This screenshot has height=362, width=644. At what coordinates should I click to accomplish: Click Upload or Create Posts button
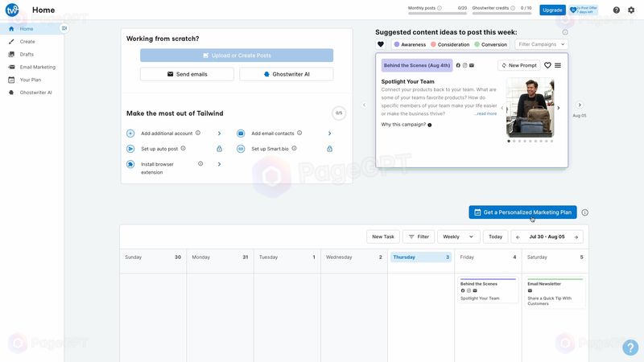pyautogui.click(x=237, y=56)
